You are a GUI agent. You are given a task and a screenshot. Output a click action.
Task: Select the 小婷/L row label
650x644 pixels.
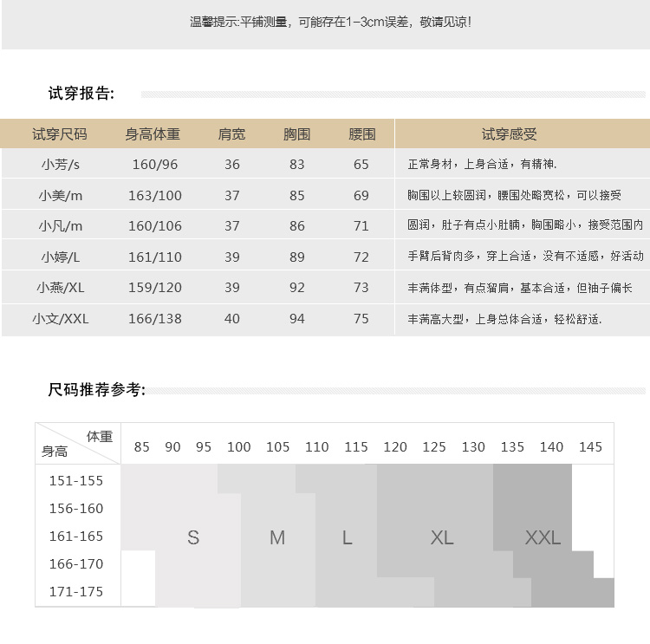pyautogui.click(x=61, y=257)
